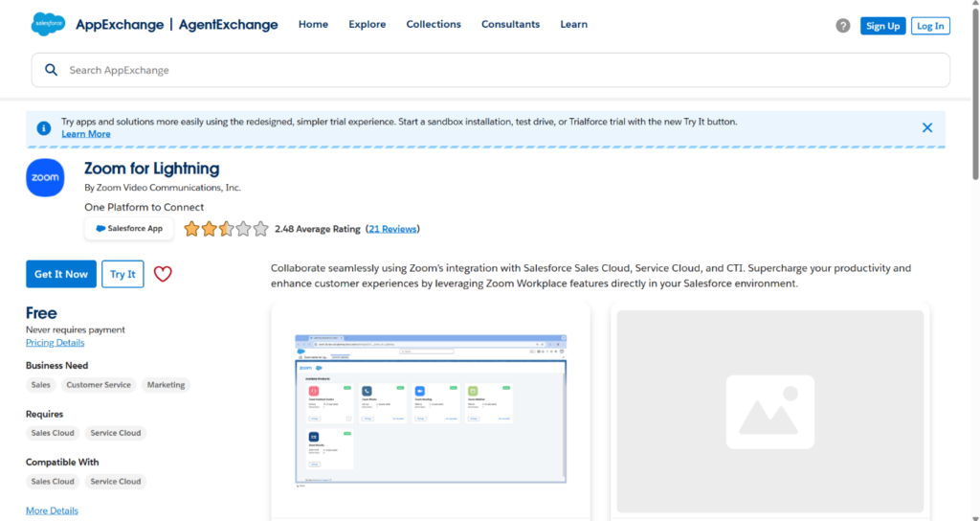The height and width of the screenshot is (521, 980).
Task: Open the Zoom app screenshot thumbnail
Action: [431, 411]
